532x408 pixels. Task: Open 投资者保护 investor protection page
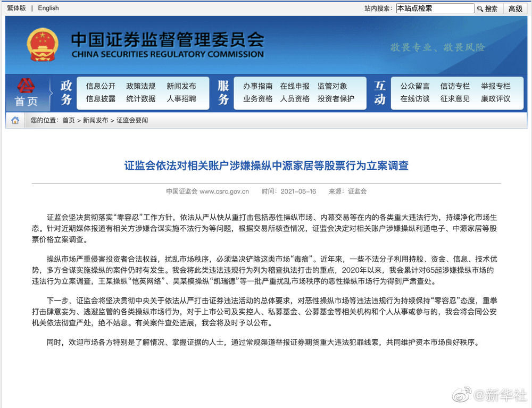click(x=336, y=98)
